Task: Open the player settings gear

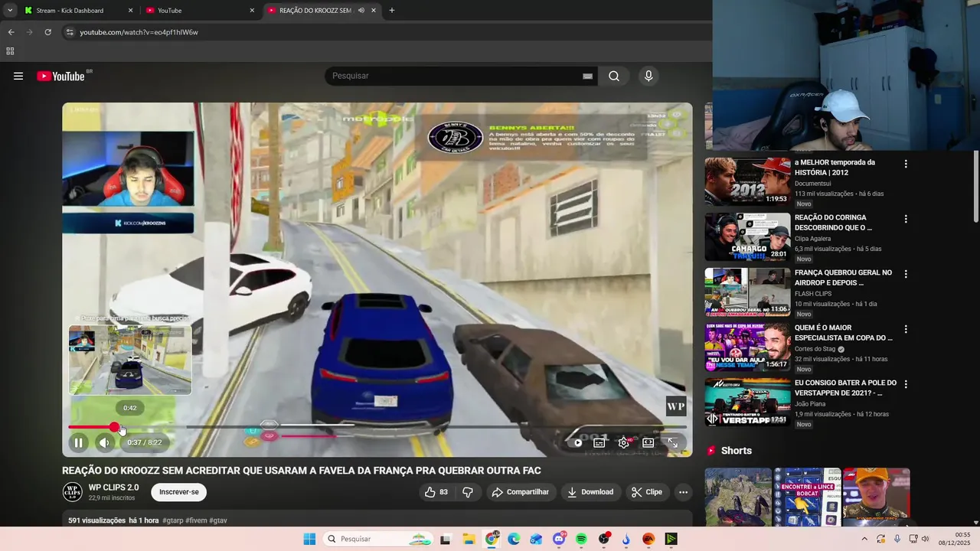Action: tap(624, 442)
